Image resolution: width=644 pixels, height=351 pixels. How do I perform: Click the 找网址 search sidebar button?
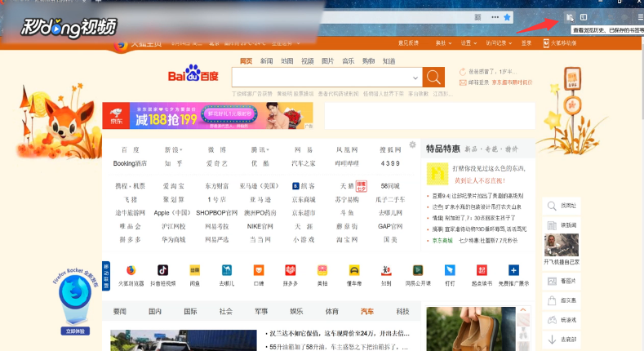[x=562, y=206]
